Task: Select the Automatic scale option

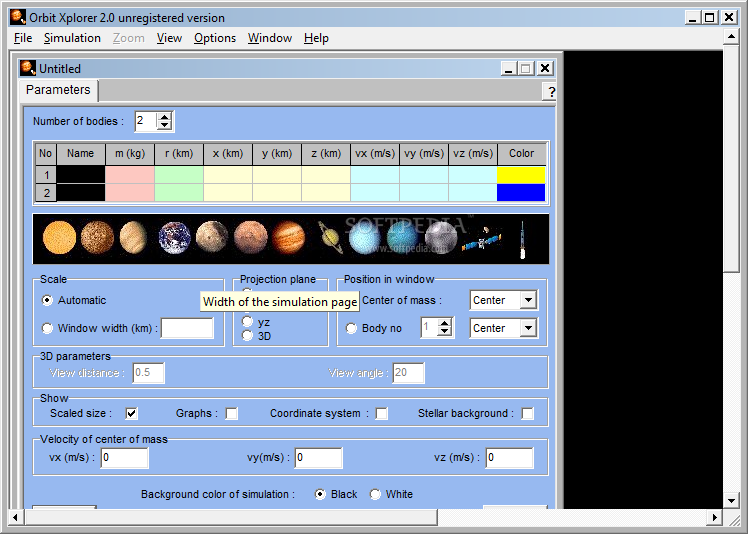Action: 47,300
